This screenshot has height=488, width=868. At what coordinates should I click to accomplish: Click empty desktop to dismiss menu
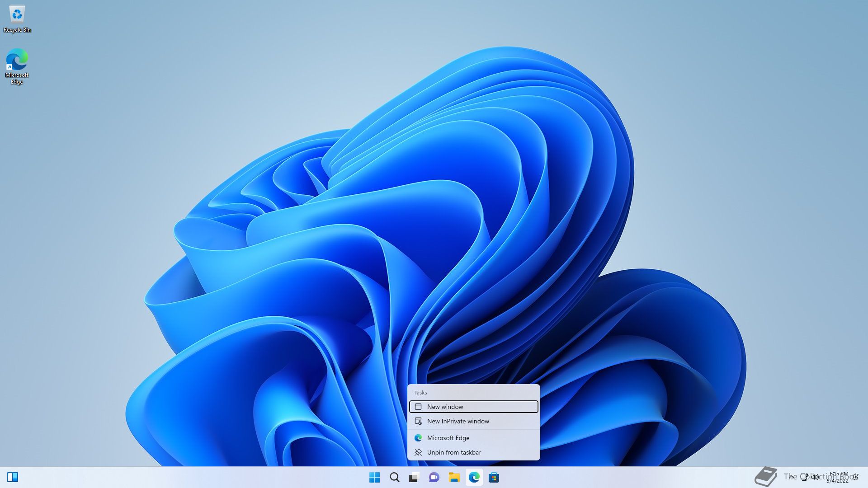[181, 136]
